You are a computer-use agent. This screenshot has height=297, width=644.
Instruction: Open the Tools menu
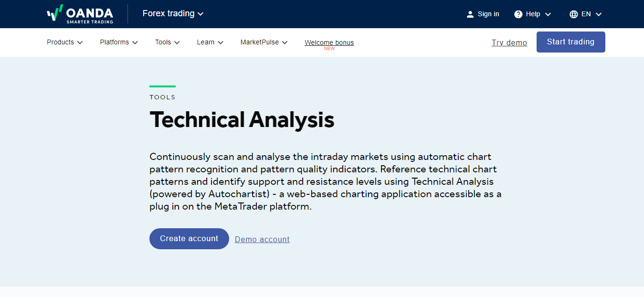168,42
